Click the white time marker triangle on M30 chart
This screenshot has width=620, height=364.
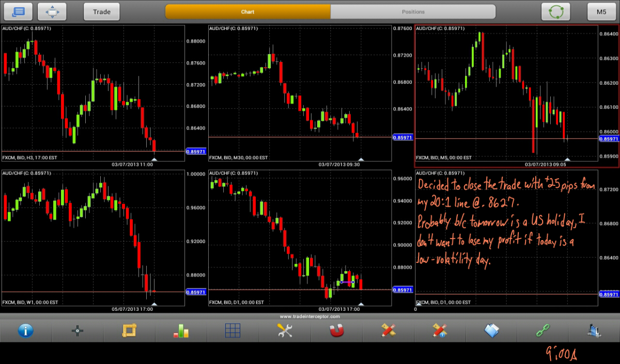tap(361, 159)
